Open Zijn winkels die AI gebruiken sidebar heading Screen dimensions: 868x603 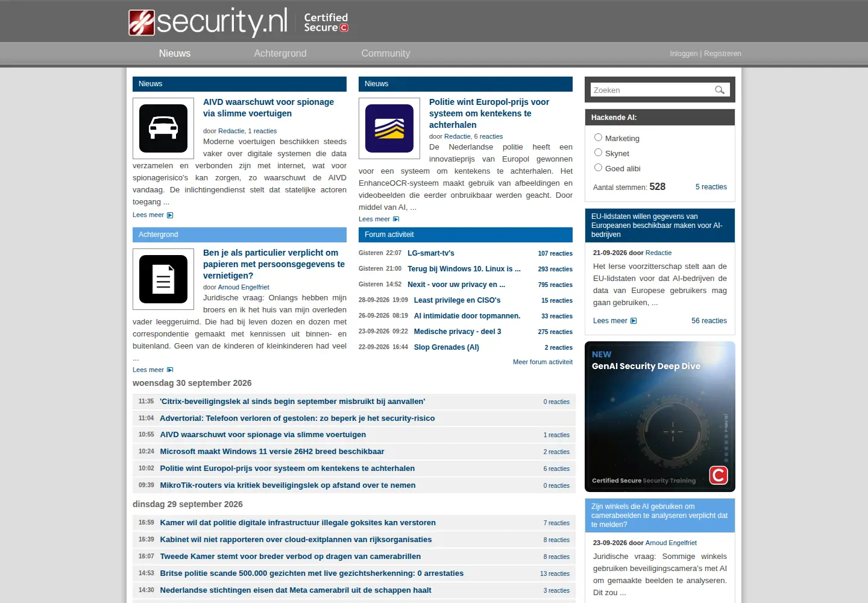pos(660,516)
